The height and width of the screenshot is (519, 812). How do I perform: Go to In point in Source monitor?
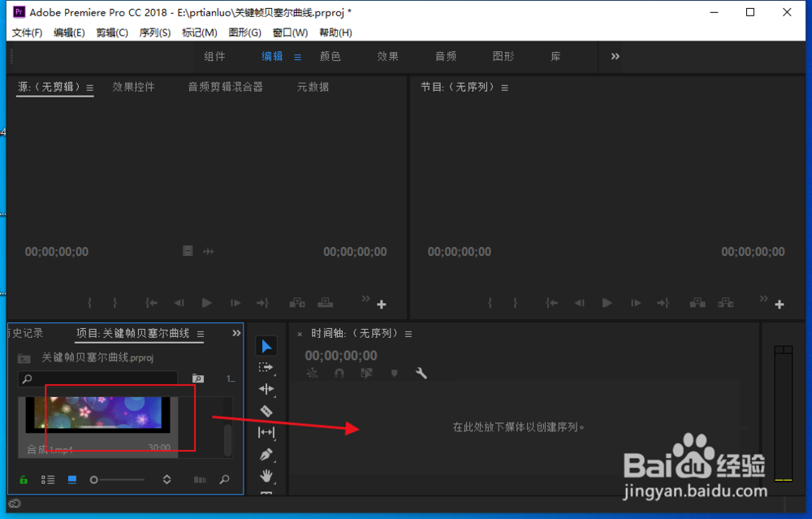(151, 303)
